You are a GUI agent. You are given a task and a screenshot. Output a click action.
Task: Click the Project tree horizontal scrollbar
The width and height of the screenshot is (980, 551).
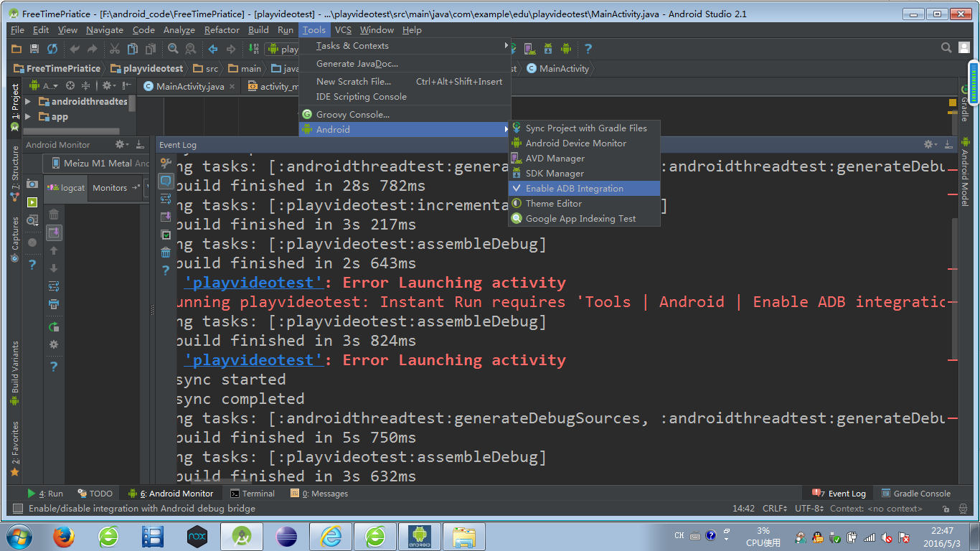72,131
